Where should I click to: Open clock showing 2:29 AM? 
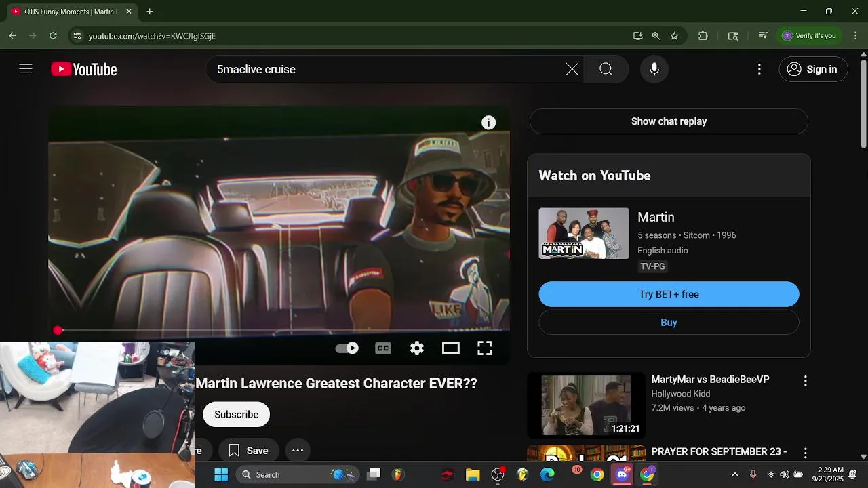point(831,474)
